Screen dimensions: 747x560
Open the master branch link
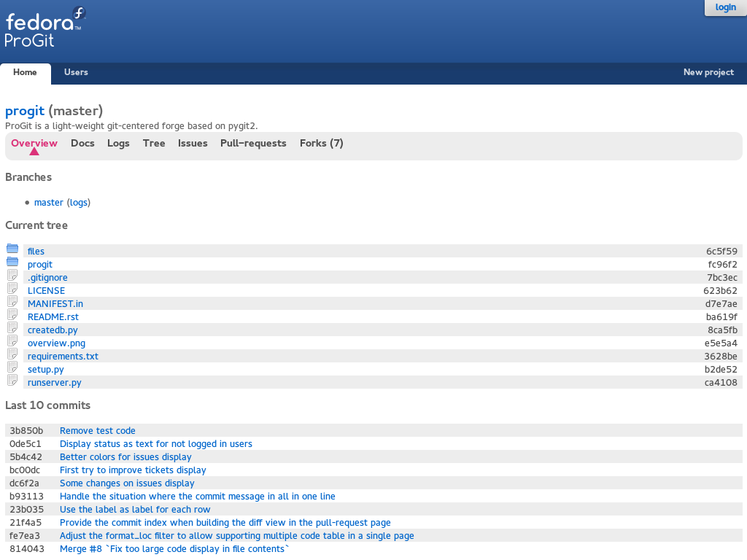click(x=49, y=202)
